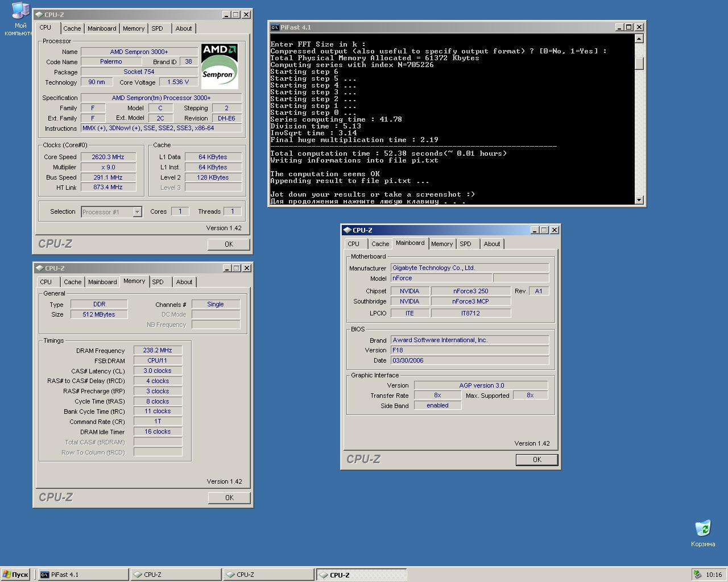Click the DRAM Frequency 238.2 MHz value
The height and width of the screenshot is (582, 728).
point(158,350)
